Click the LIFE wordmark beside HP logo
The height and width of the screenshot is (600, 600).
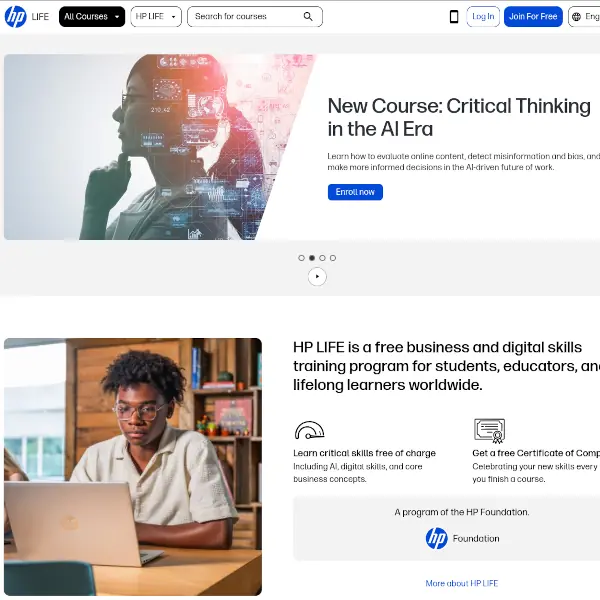[x=40, y=17]
